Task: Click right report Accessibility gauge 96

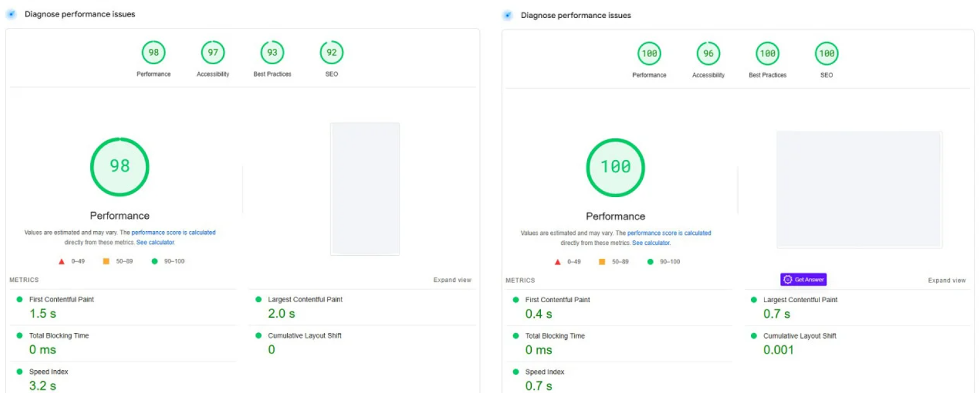Action: [708, 54]
